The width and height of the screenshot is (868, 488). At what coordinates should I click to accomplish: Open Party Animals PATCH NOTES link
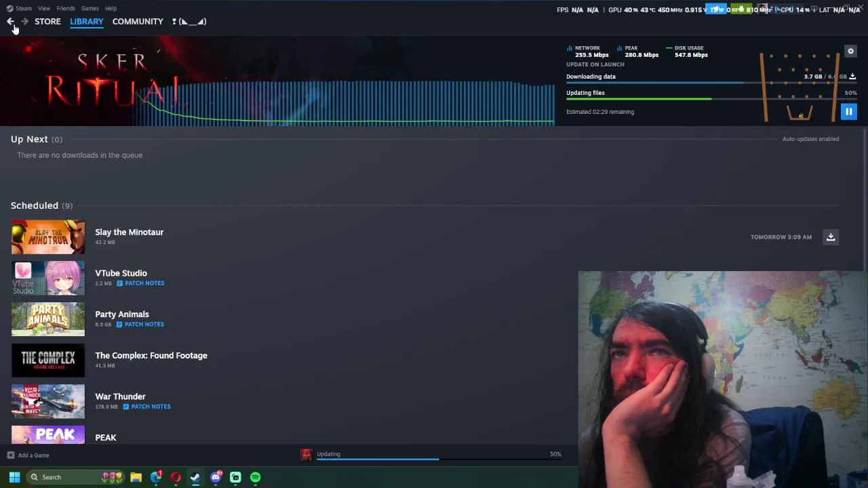[144, 325]
